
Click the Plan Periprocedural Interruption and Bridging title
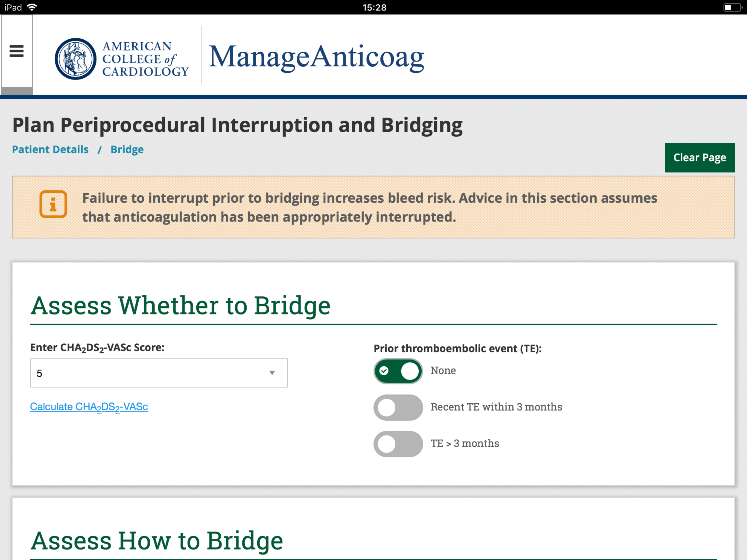[x=237, y=125]
